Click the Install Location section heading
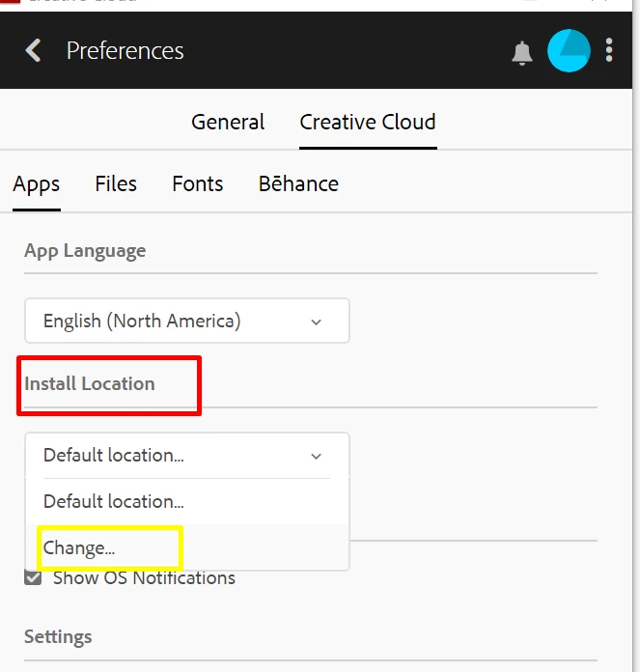Screen dimensions: 640x672 [90, 383]
